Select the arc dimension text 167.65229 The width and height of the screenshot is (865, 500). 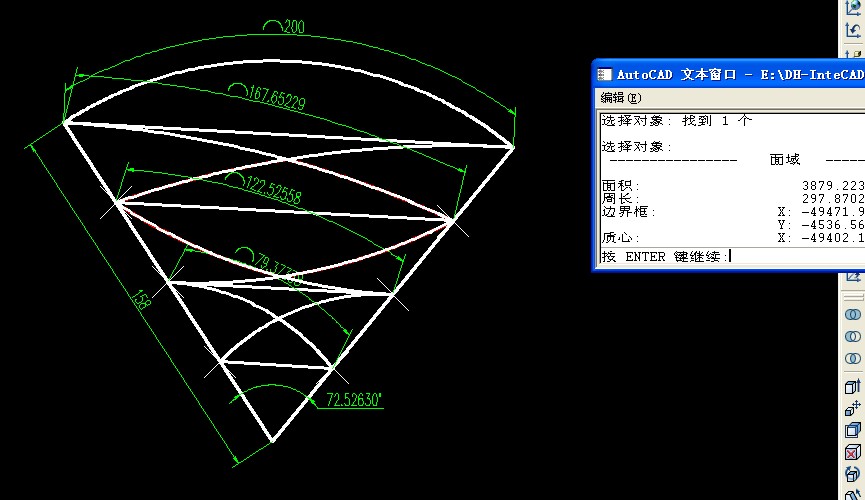point(267,97)
